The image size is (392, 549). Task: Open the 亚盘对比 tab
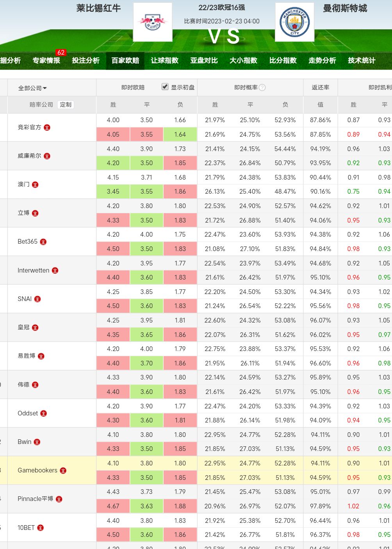(x=204, y=61)
